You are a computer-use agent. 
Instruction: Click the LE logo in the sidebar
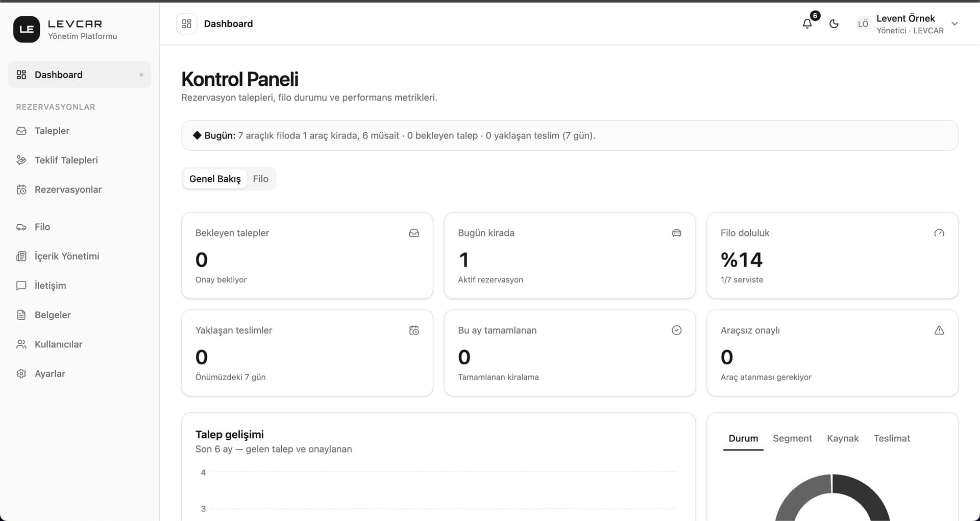pyautogui.click(x=27, y=29)
